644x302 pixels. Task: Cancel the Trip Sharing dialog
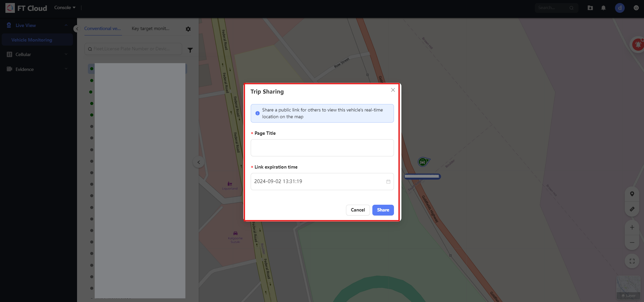click(358, 210)
